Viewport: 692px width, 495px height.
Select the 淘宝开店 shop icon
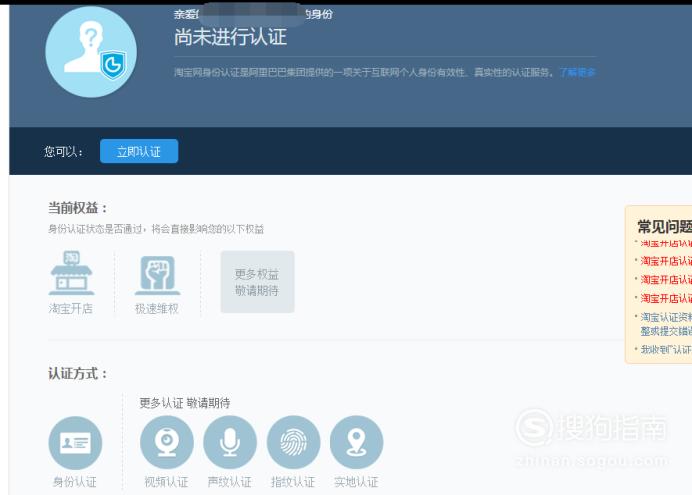click(x=71, y=273)
